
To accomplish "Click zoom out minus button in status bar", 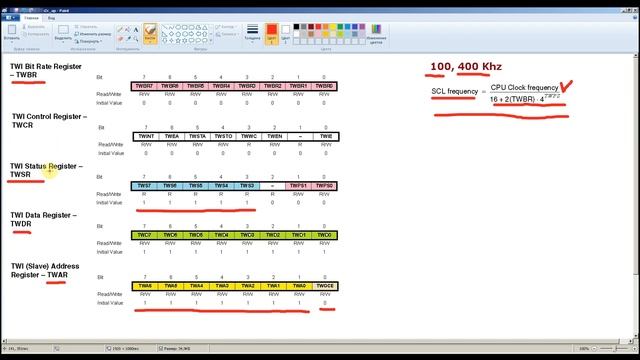I will click(595, 349).
